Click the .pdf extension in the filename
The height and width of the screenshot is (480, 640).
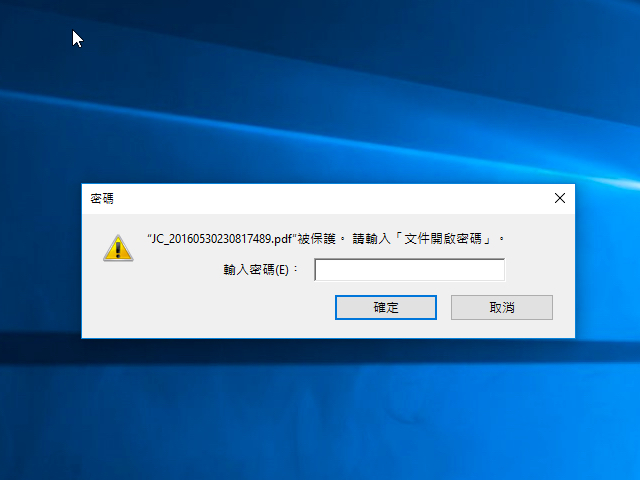(x=282, y=239)
